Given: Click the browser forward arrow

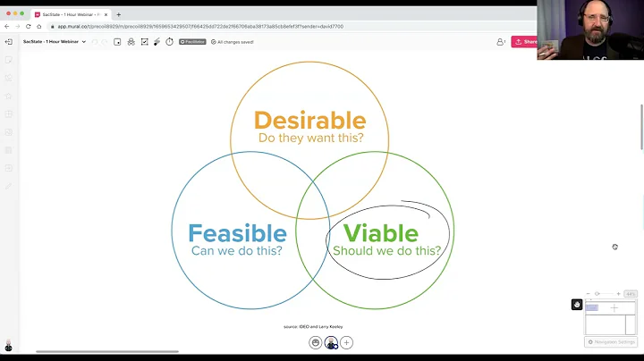Looking at the screenshot, I should point(18,26).
